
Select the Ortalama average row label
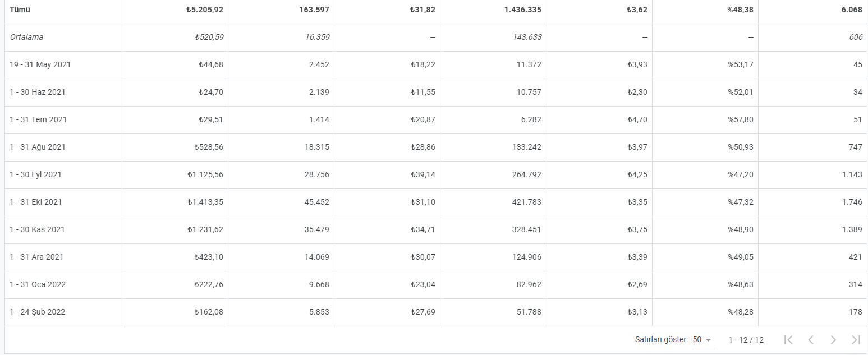26,37
